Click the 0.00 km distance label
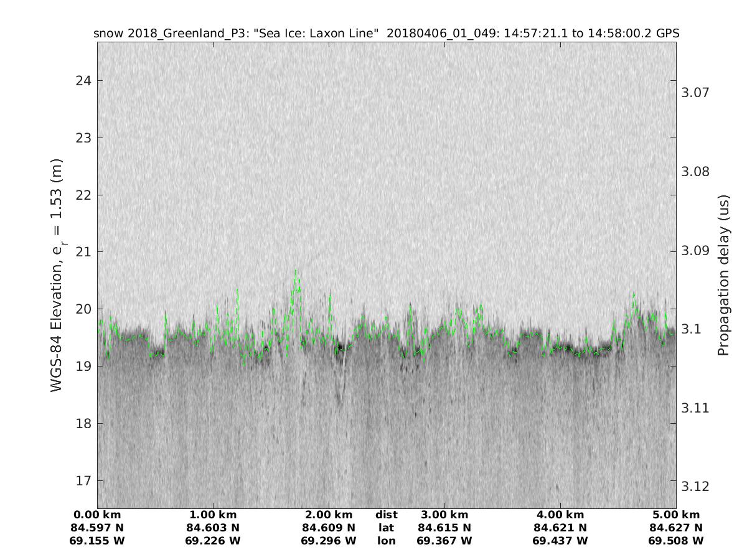 click(97, 515)
